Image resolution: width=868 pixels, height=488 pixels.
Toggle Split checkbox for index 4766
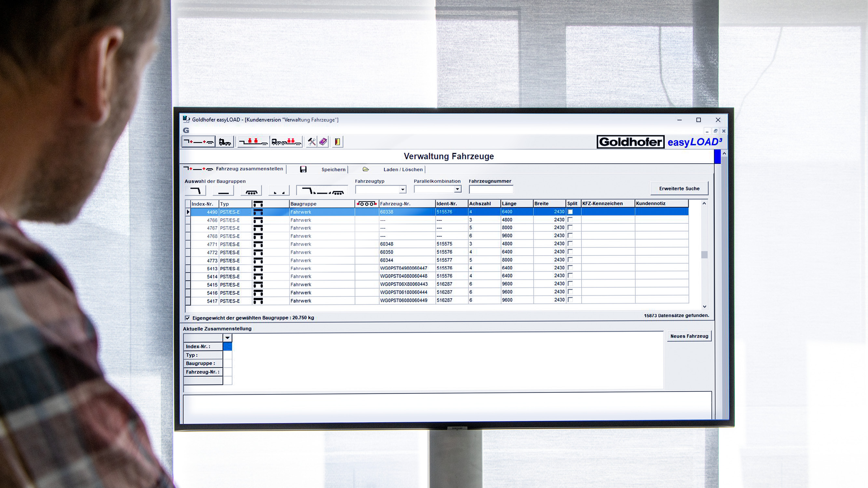click(570, 220)
